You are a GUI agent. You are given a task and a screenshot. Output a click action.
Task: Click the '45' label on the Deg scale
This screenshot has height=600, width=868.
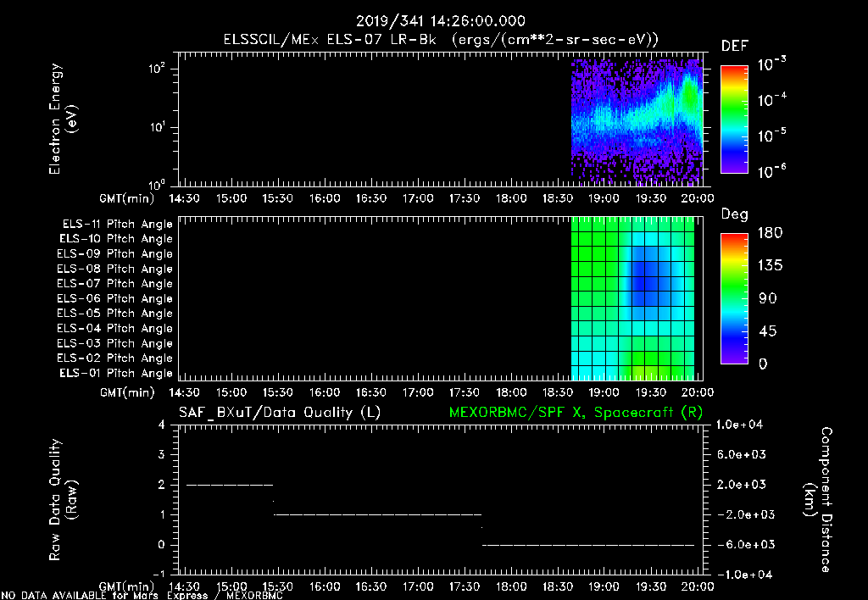pyautogui.click(x=768, y=331)
